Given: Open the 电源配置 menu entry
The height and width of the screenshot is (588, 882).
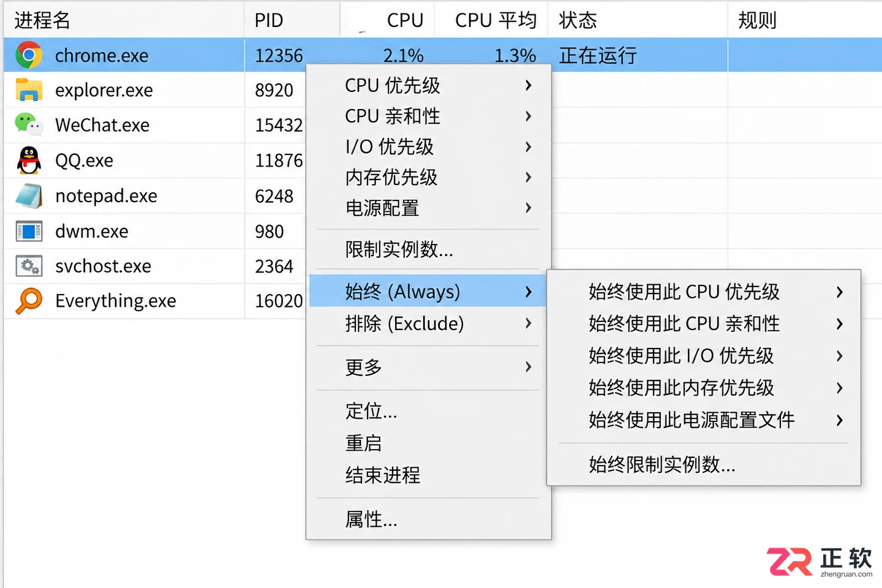Looking at the screenshot, I should (428, 208).
